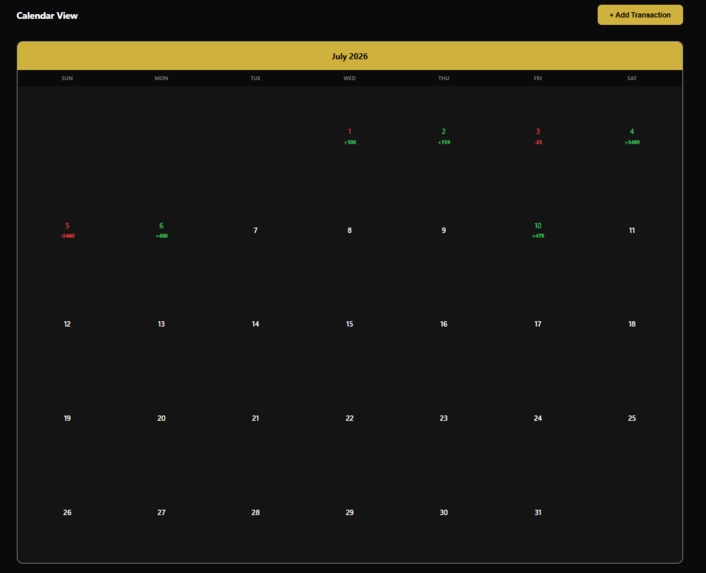The width and height of the screenshot is (706, 573).
Task: Select day 27 in the calendar
Action: click(161, 512)
